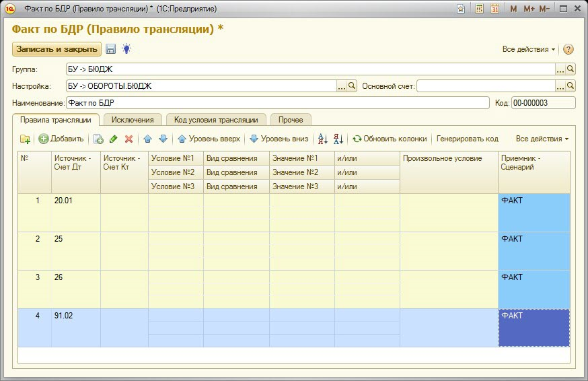
Task: Click the Обновить колонки button
Action: point(390,139)
